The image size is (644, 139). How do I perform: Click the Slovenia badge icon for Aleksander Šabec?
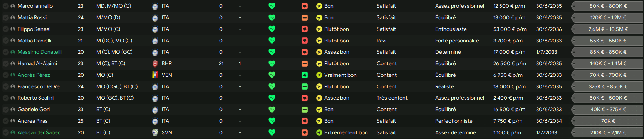155,133
